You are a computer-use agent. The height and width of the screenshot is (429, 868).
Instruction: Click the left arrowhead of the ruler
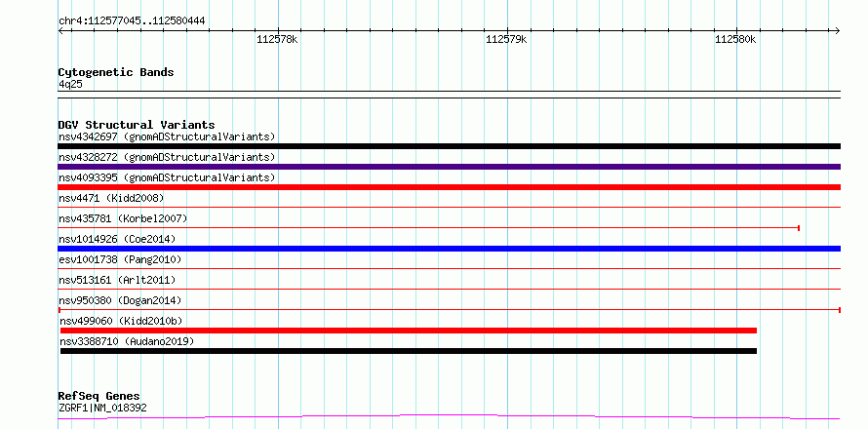(60, 30)
